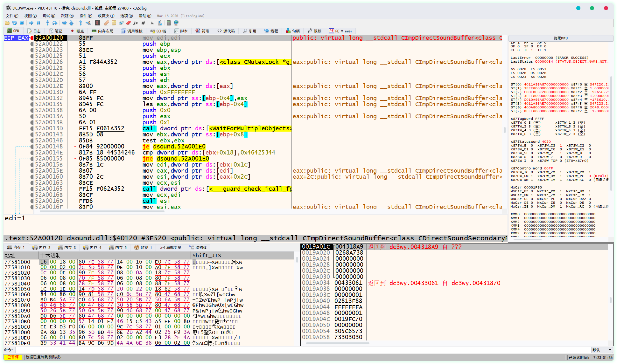Open the calculator icon
617x364 pixels.
[x=169, y=23]
